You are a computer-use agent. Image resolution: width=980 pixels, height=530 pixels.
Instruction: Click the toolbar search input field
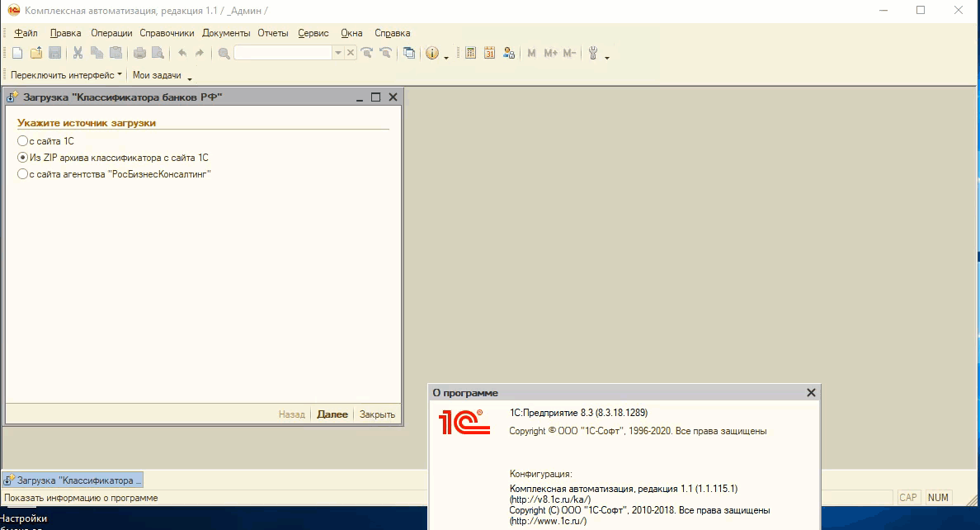(x=282, y=53)
